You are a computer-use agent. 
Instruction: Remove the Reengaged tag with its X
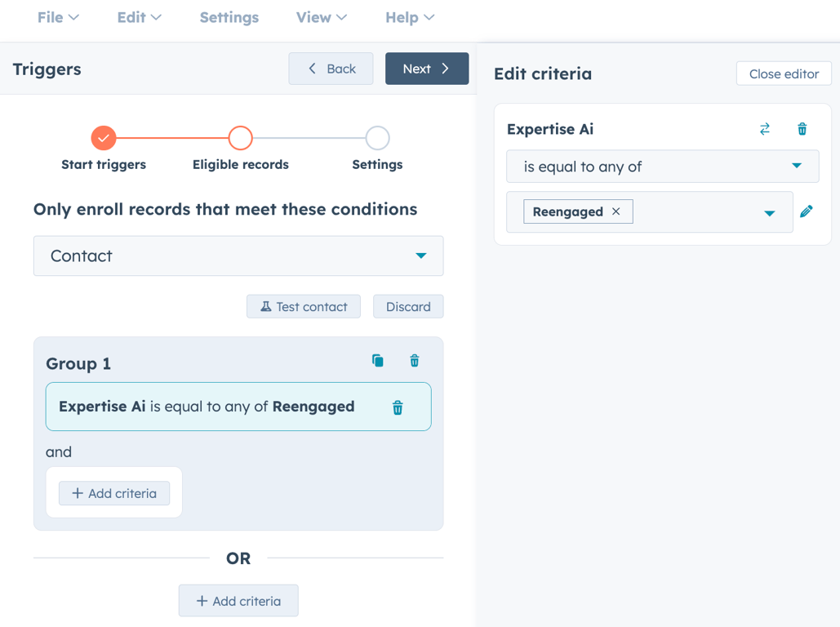coord(616,211)
